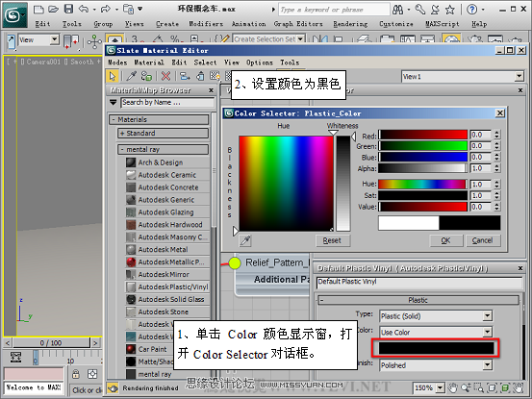Screen dimensions: 532x399
Task: Click Reset in Color Selector
Action: click(332, 240)
